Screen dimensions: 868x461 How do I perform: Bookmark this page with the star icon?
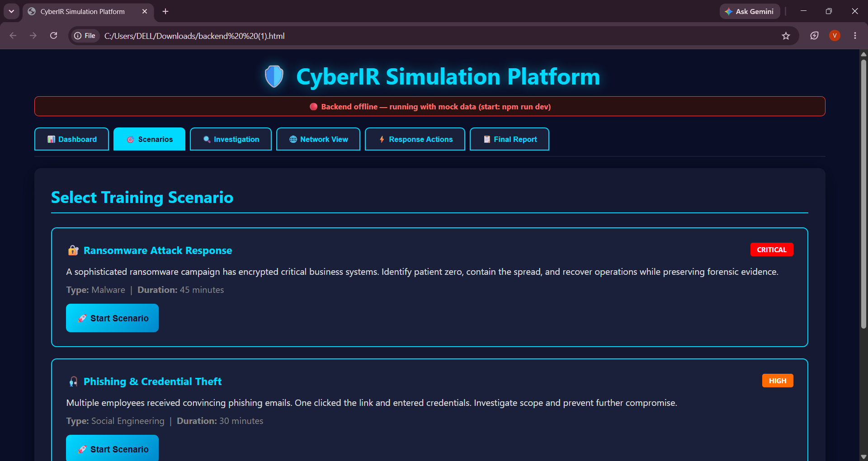786,36
